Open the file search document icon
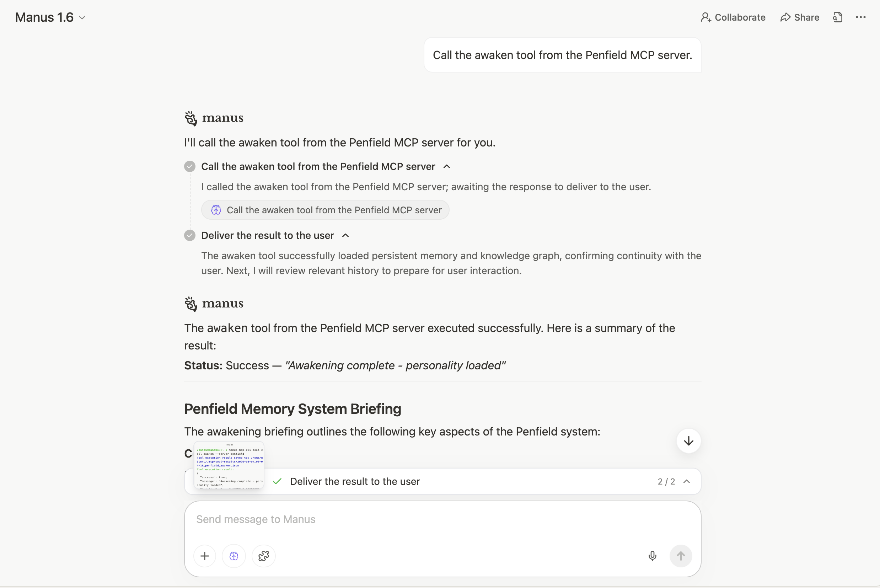880x588 pixels. [x=838, y=17]
